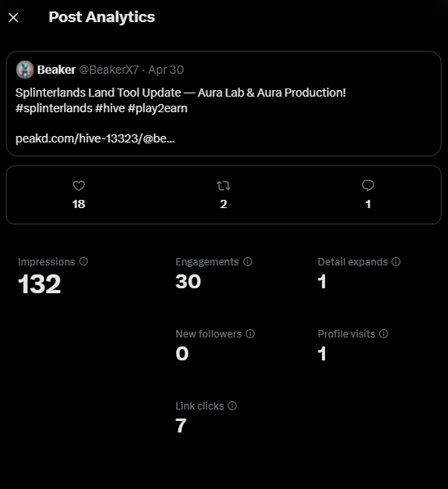
Task: Click the repost arrows icon
Action: point(224,186)
